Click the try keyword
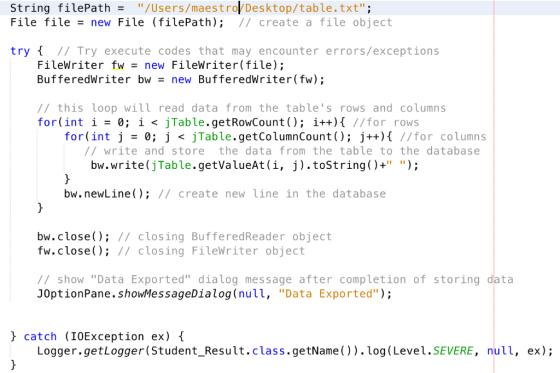The height and width of the screenshot is (373, 560). point(20,51)
